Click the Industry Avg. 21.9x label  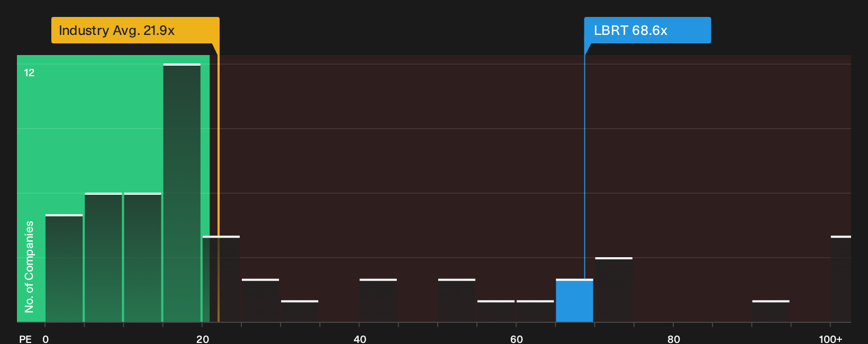[135, 30]
